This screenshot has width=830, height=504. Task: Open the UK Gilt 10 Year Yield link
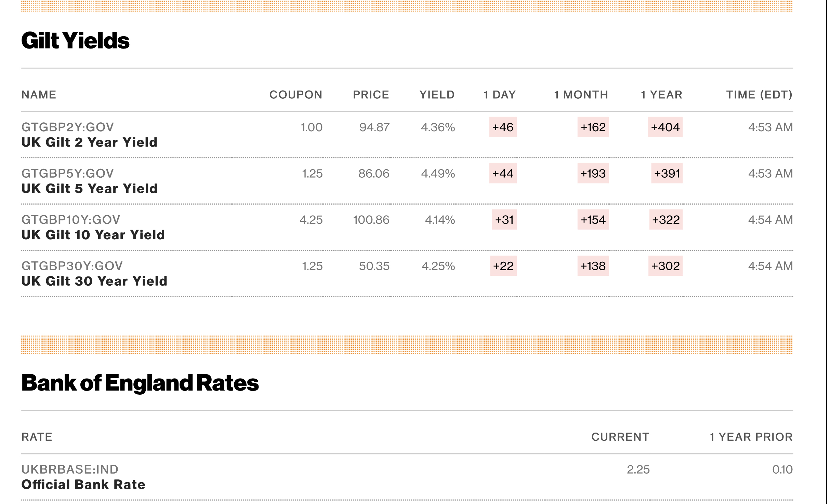pos(93,235)
